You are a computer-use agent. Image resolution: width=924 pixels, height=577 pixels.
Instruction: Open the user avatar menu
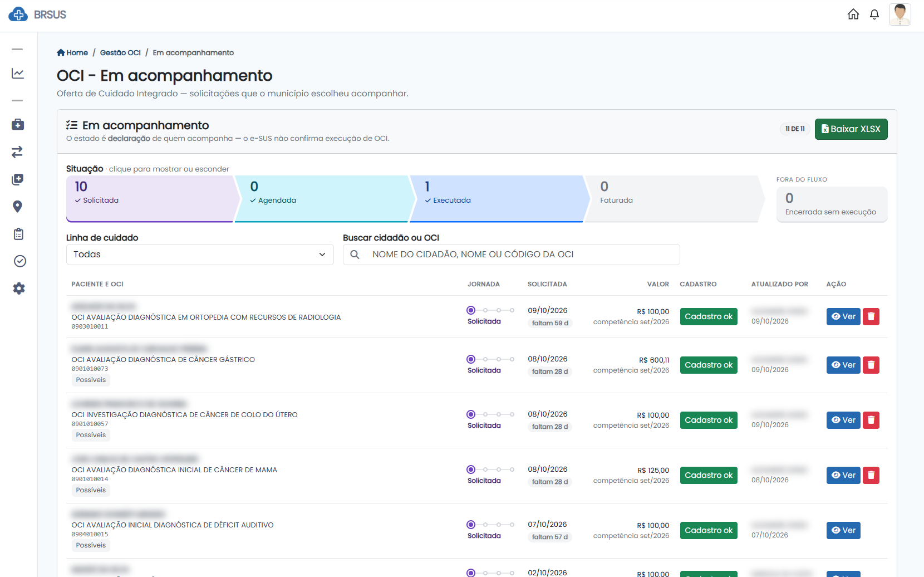(x=900, y=14)
